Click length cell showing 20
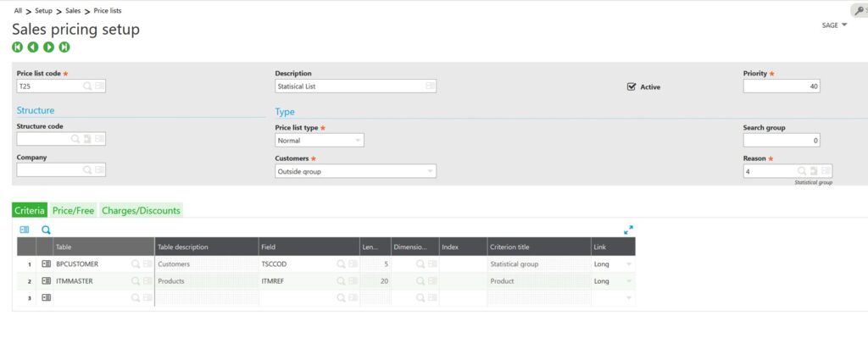 [x=376, y=281]
